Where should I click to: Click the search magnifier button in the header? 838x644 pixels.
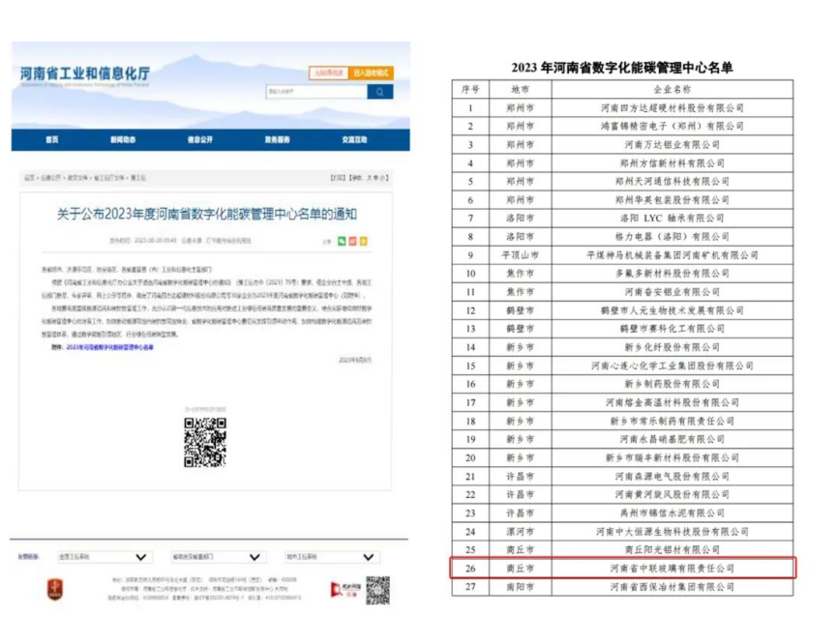[x=380, y=92]
